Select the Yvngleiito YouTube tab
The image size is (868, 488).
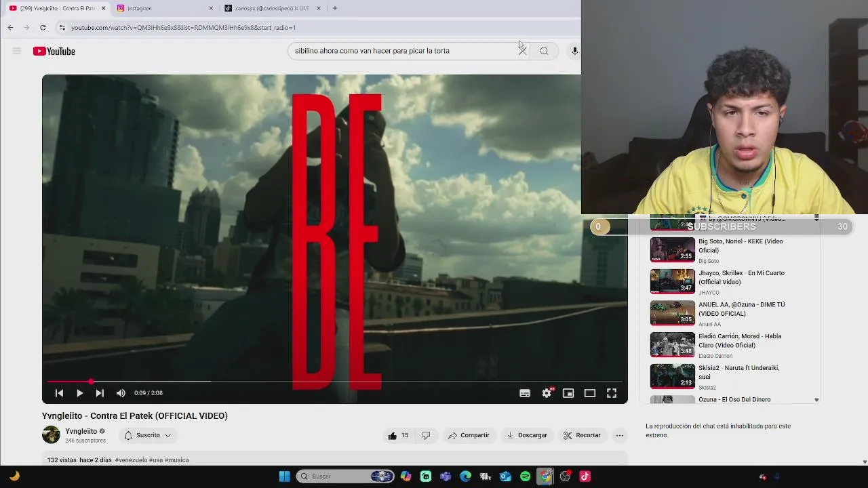(x=57, y=8)
